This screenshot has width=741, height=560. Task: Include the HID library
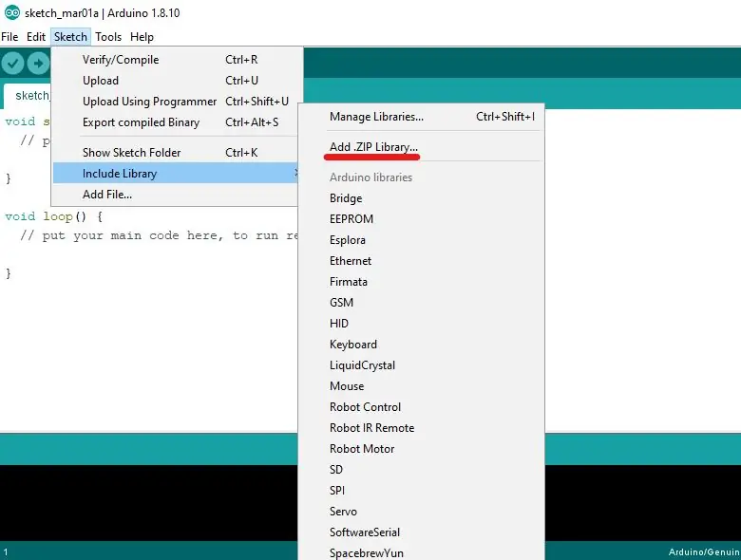[x=422, y=323]
